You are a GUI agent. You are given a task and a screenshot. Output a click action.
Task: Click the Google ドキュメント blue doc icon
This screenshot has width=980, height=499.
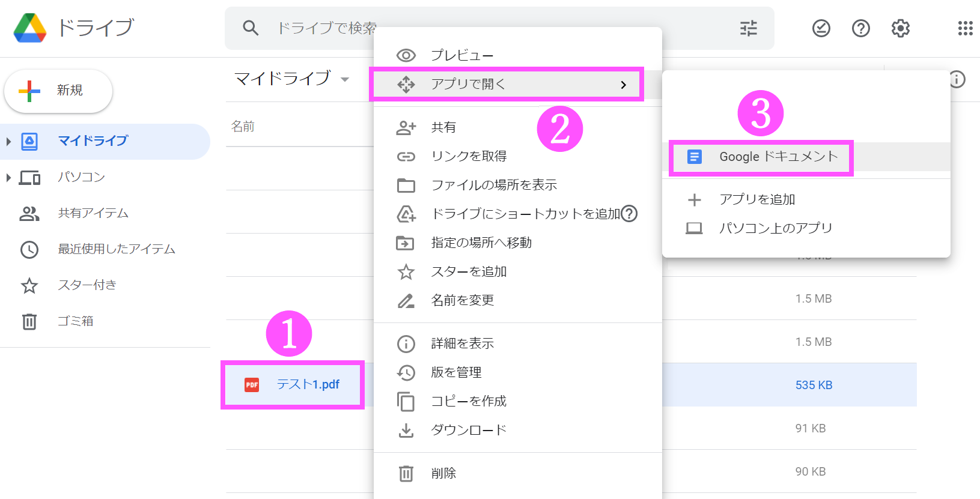click(x=694, y=157)
